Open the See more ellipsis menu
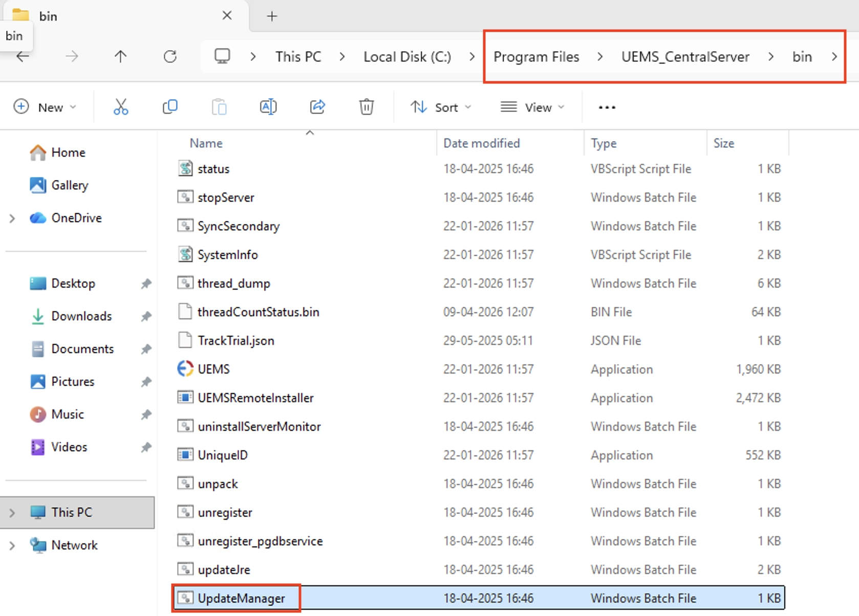The height and width of the screenshot is (616, 859). (x=607, y=107)
